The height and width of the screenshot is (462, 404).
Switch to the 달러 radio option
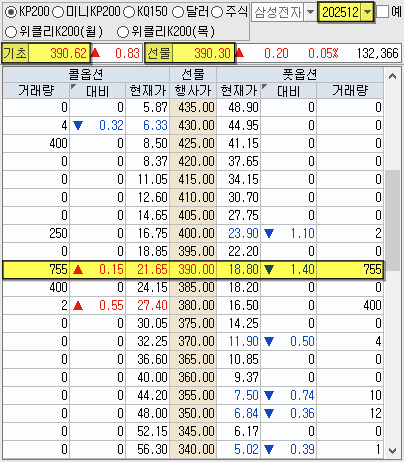(x=177, y=12)
